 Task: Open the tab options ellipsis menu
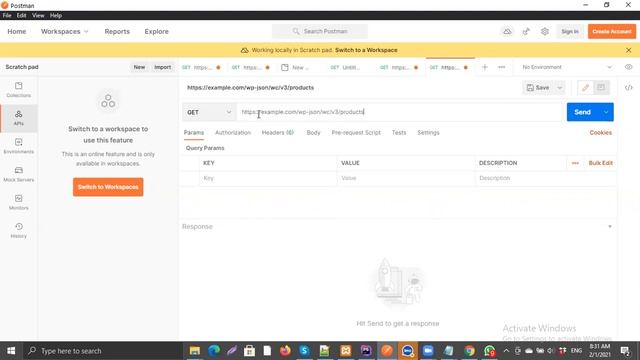coord(502,67)
